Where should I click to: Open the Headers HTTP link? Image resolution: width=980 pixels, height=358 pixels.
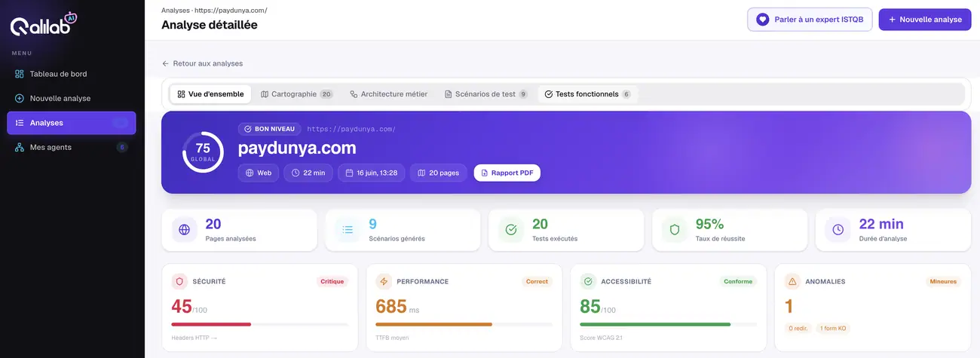pyautogui.click(x=194, y=338)
